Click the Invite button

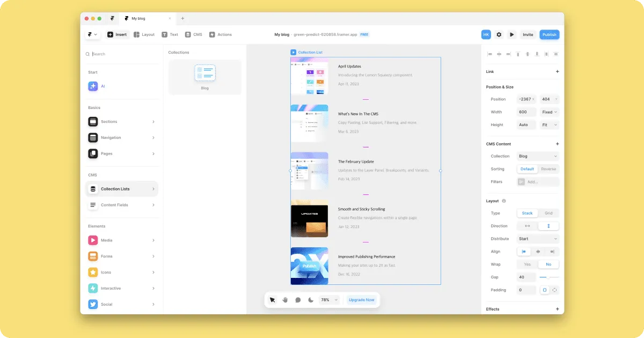(x=528, y=34)
